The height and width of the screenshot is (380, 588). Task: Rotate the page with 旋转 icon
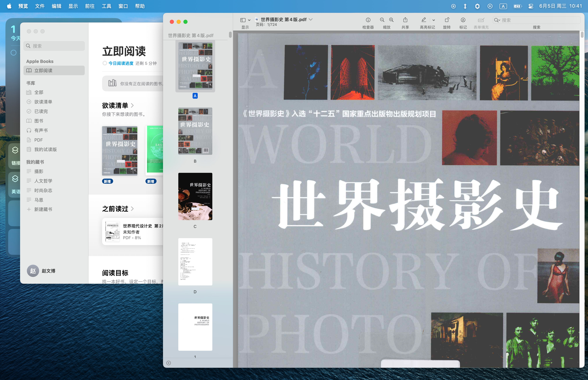pyautogui.click(x=447, y=20)
